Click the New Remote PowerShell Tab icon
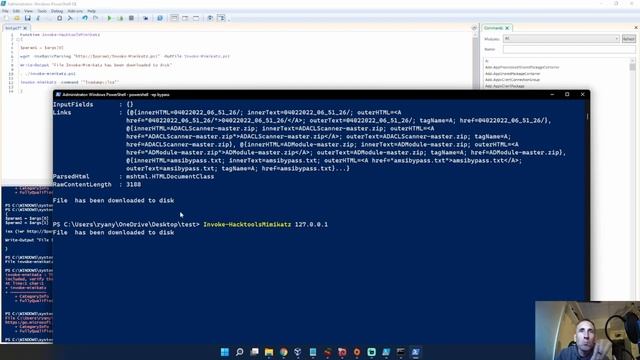The image size is (640, 360). (146, 18)
